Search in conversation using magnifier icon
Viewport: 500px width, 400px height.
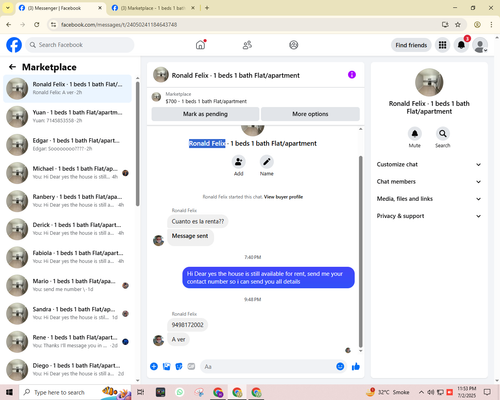tap(443, 134)
